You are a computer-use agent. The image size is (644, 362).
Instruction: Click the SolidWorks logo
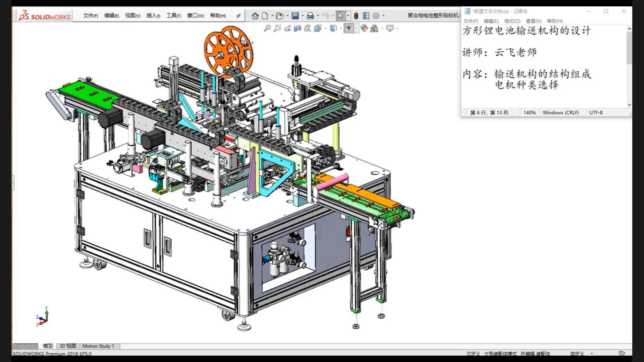[44, 16]
